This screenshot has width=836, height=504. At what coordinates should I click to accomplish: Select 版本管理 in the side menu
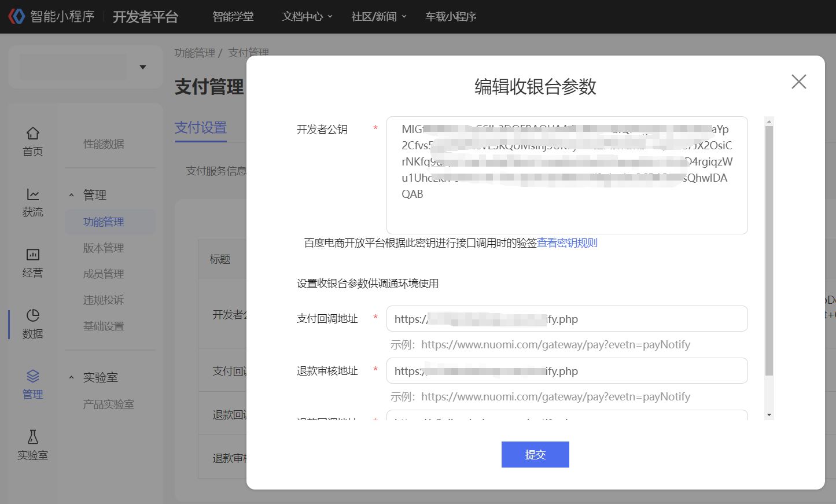point(104,248)
